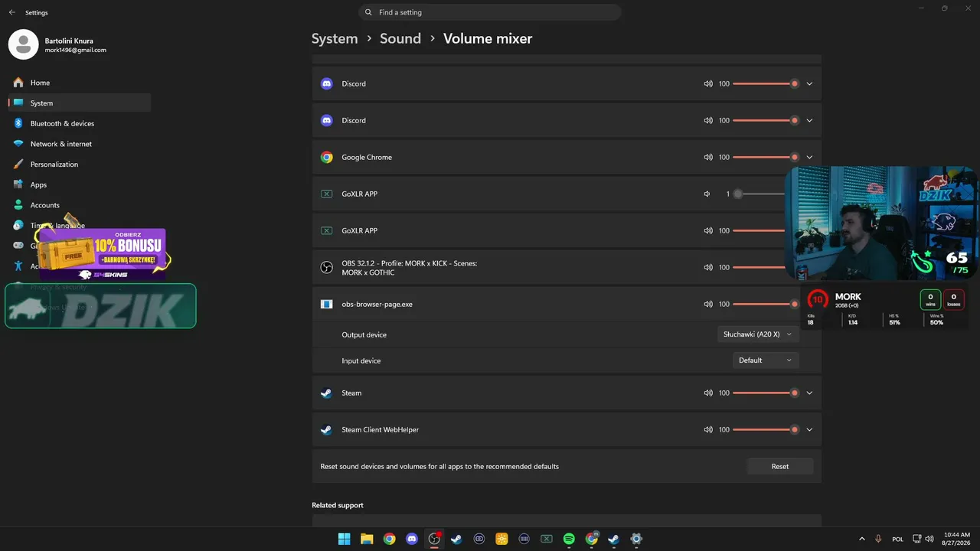Reset all app volumes to defaults

click(x=780, y=466)
